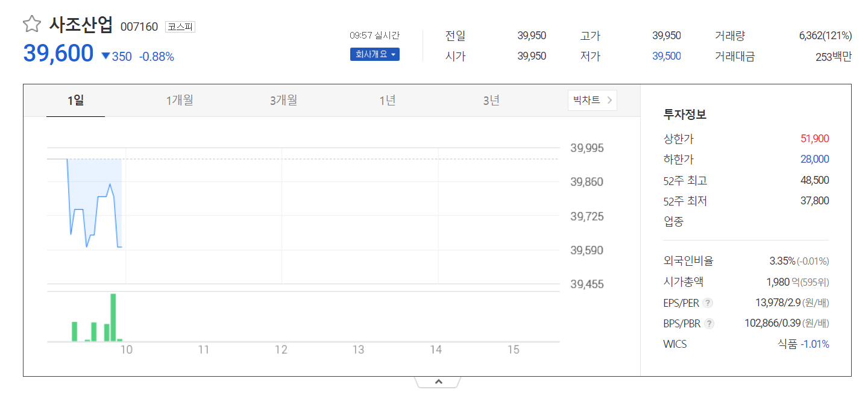
Task: Open EPS/PER help question icon
Action: point(708,303)
